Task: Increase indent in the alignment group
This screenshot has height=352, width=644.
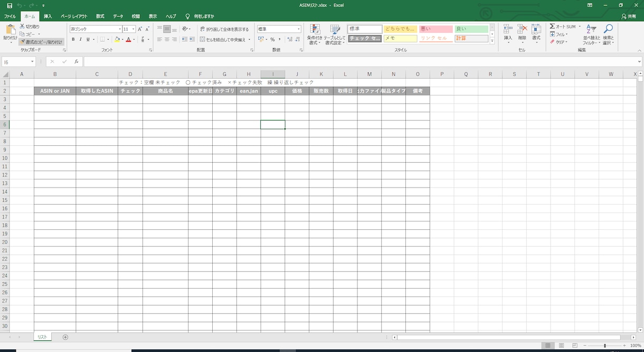Action: 192,39
